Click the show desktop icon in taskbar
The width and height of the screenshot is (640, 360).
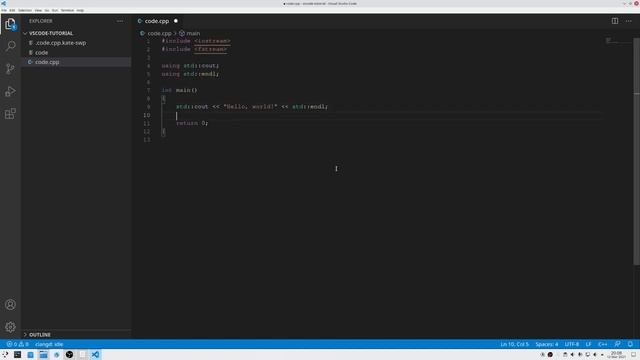[634, 354]
